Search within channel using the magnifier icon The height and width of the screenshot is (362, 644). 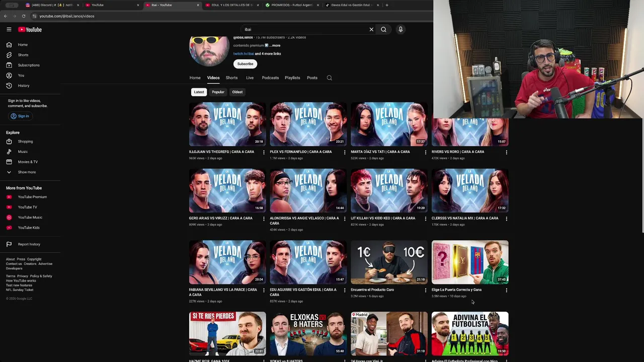point(329,78)
